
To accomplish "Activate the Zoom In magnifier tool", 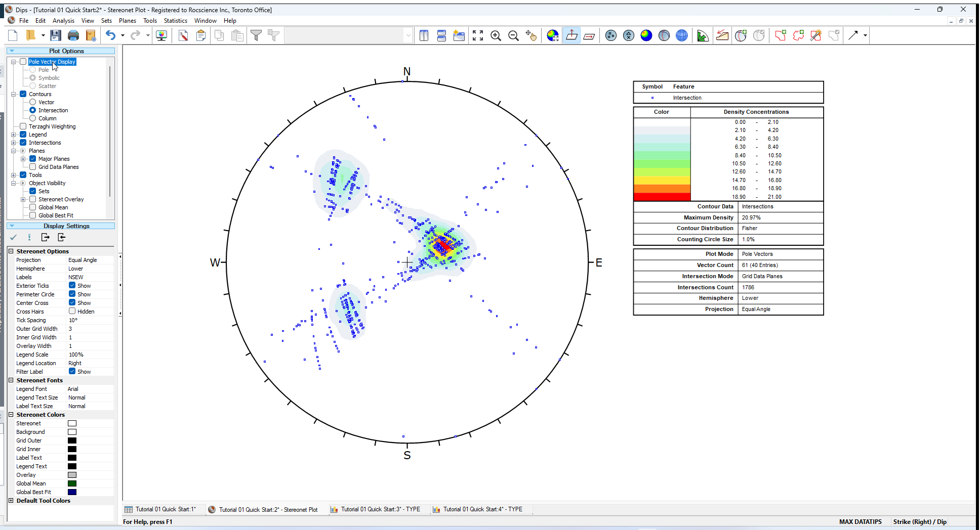I will tap(496, 35).
